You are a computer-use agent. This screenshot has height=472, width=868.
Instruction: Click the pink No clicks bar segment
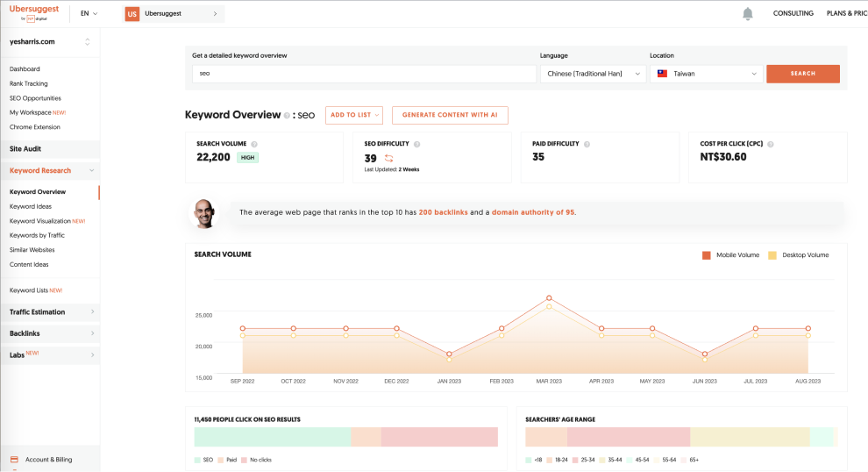[439, 437]
